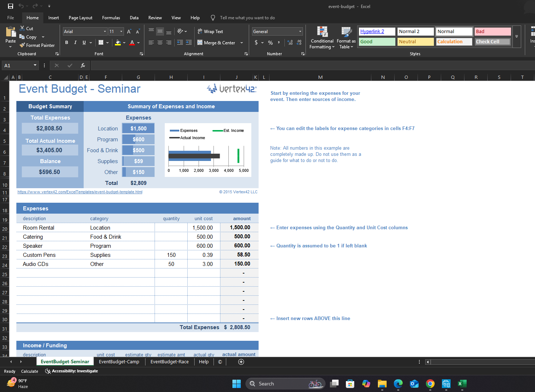Select the Wrap Text command
The height and width of the screenshot is (392, 535).
pos(211,31)
